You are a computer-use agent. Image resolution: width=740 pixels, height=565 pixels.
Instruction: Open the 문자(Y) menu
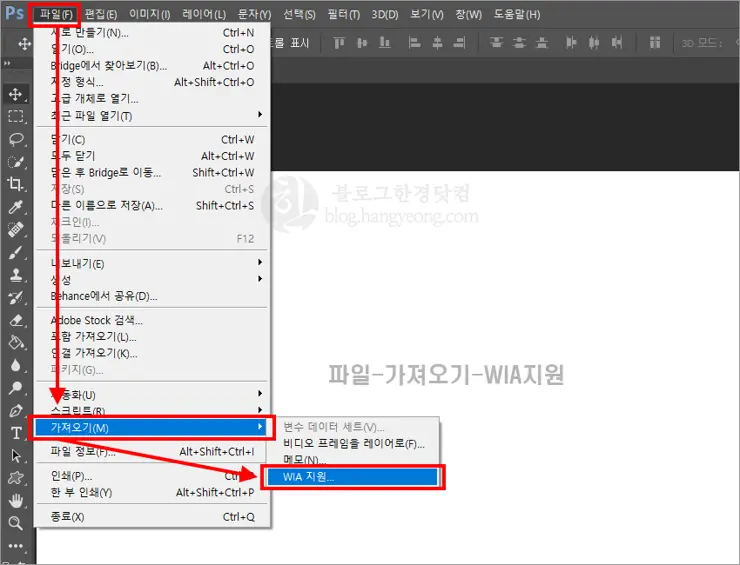(x=254, y=14)
